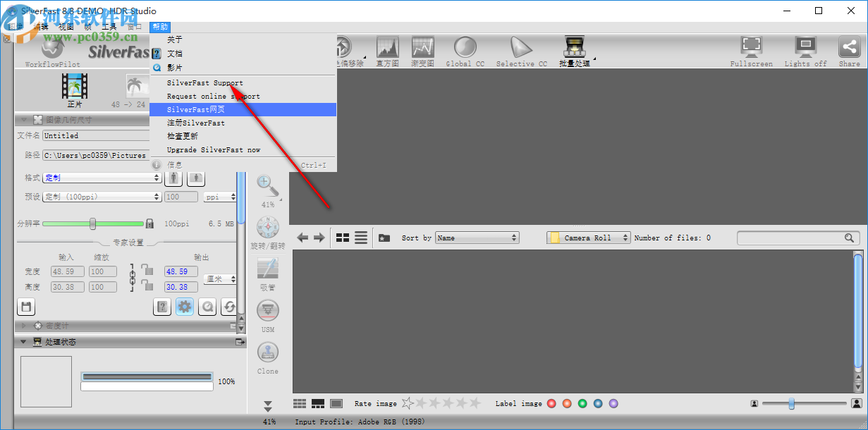Image resolution: width=868 pixels, height=430 pixels.
Task: Choose 检查更新 menu item
Action: (243, 136)
